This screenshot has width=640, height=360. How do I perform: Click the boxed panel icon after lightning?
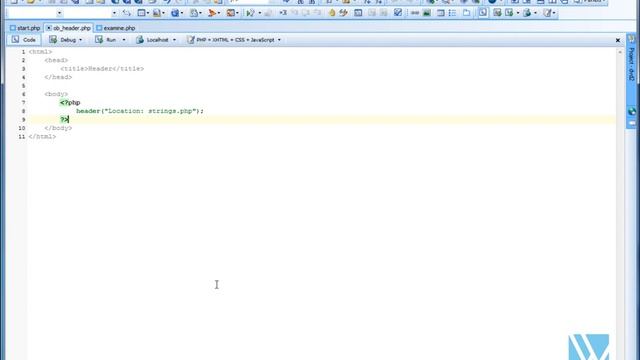tap(358, 13)
